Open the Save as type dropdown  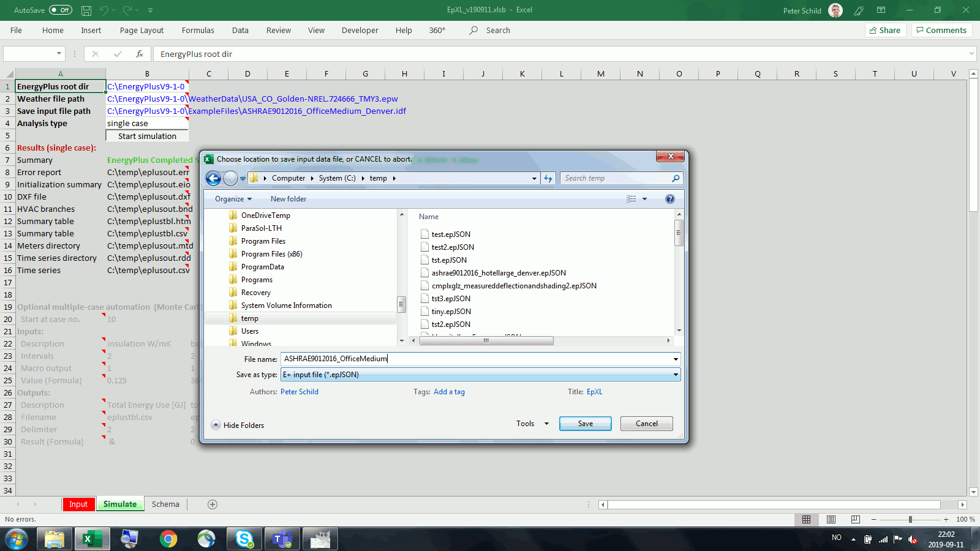coord(480,375)
